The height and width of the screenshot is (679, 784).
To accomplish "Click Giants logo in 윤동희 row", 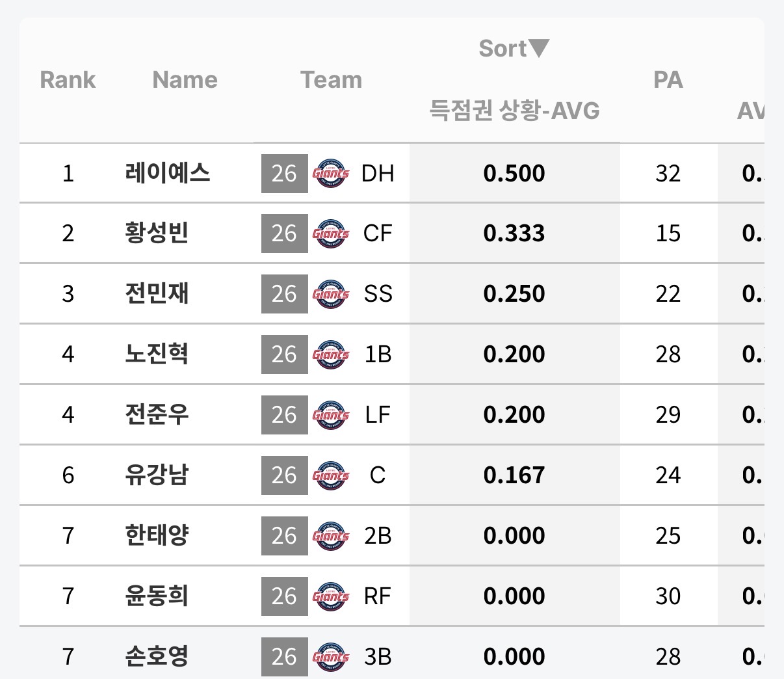I will coord(331,596).
